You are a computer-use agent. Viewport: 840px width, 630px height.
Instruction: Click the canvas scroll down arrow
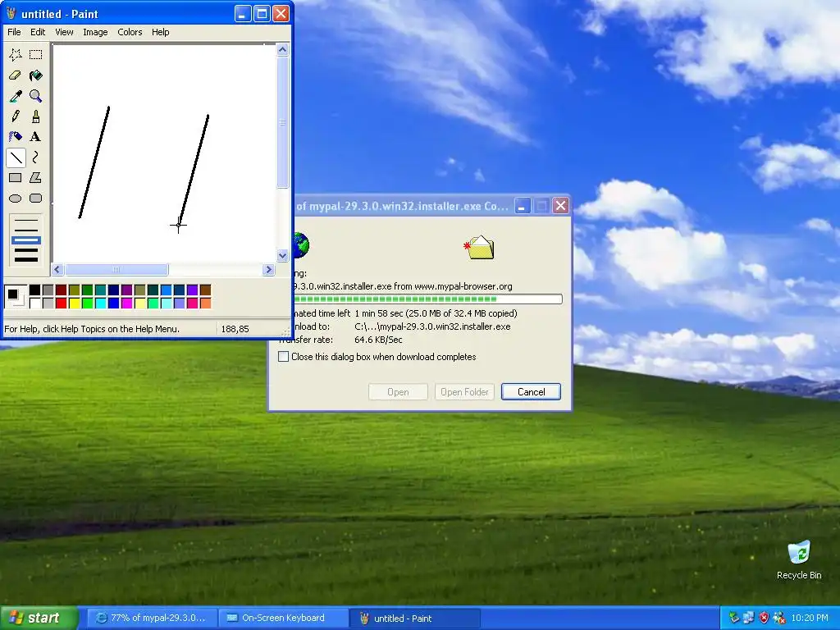coord(282,256)
